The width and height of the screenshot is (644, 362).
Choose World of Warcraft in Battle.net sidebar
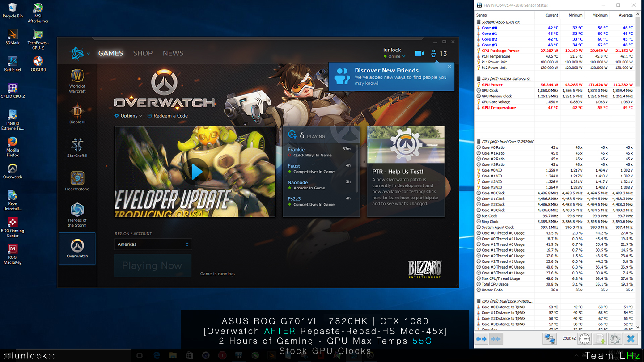click(77, 80)
